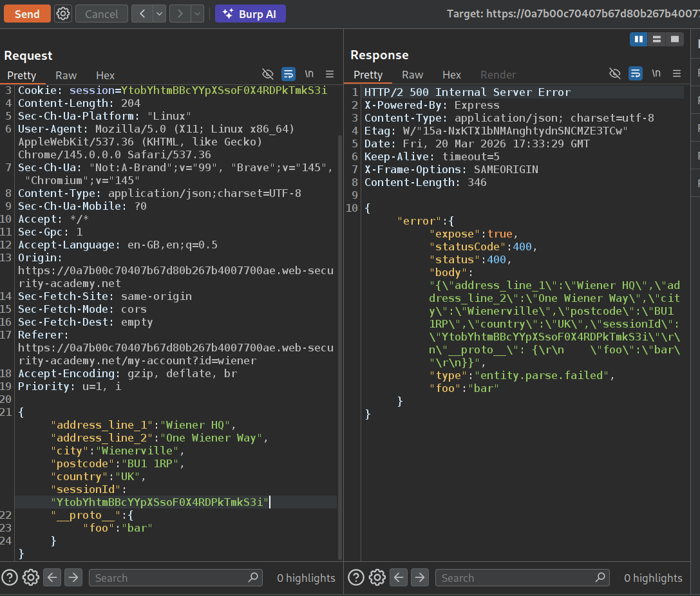This screenshot has width=700, height=596.
Task: Go back to previous request in history
Action: 142,14
